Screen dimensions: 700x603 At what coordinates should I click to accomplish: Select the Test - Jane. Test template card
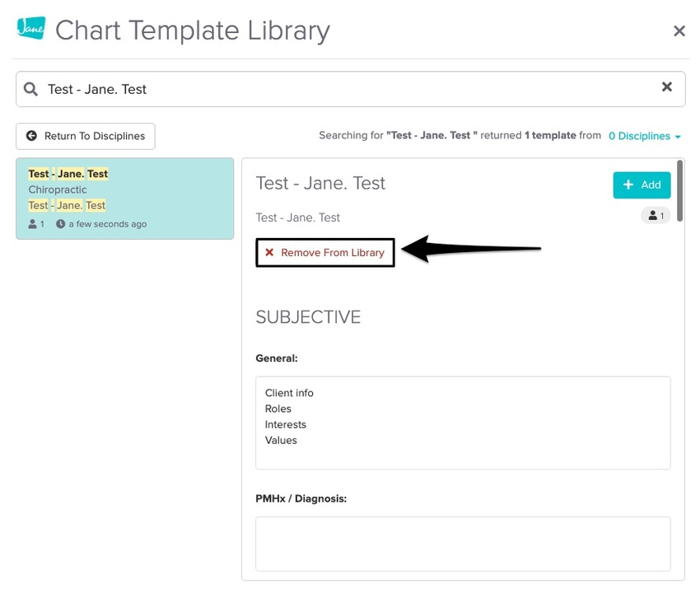[x=125, y=199]
